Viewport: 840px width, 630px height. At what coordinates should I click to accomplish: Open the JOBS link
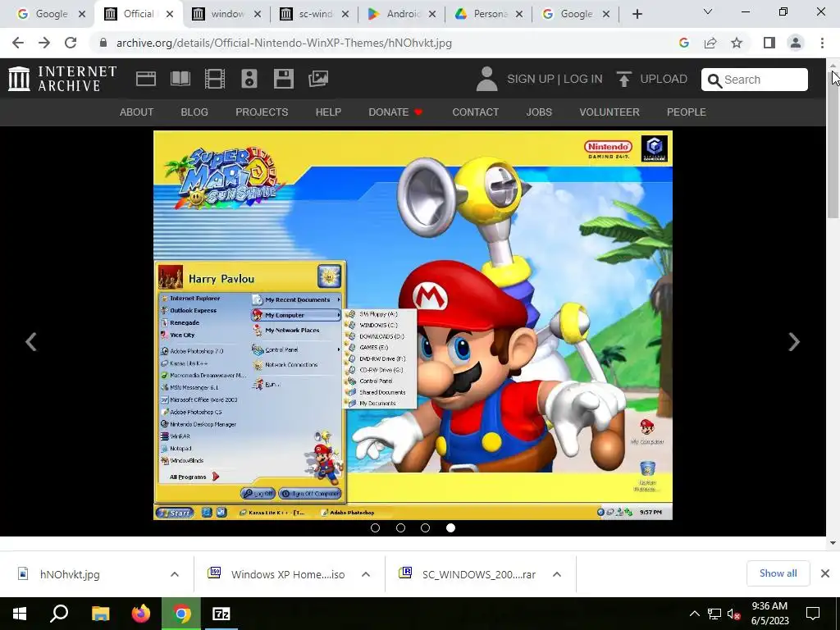539,112
